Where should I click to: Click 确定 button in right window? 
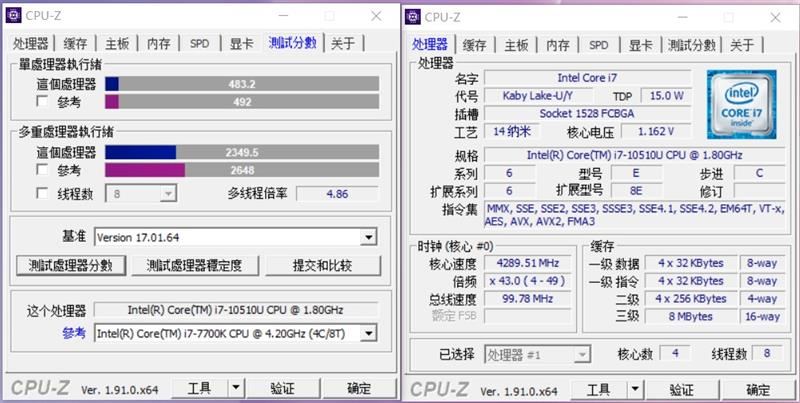[758, 390]
